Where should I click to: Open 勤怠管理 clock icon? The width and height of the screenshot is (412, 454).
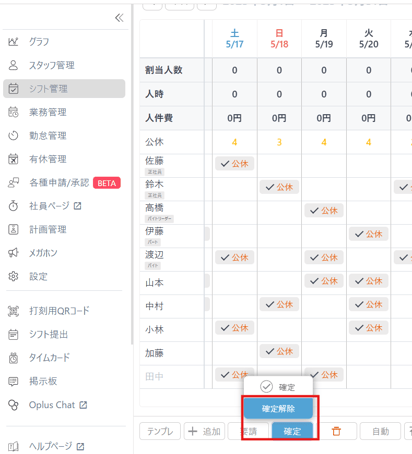point(13,136)
